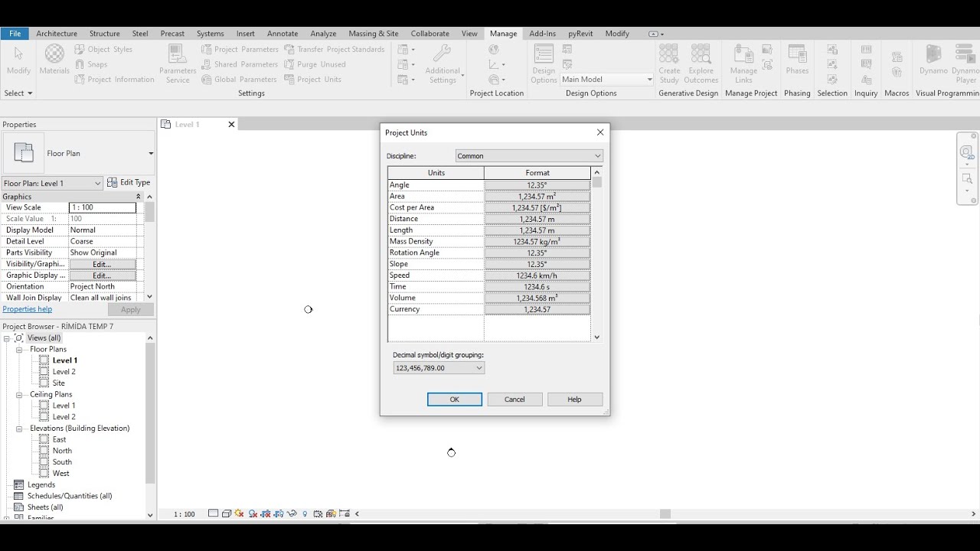Collapse the Graphics section in Properties

click(139, 197)
